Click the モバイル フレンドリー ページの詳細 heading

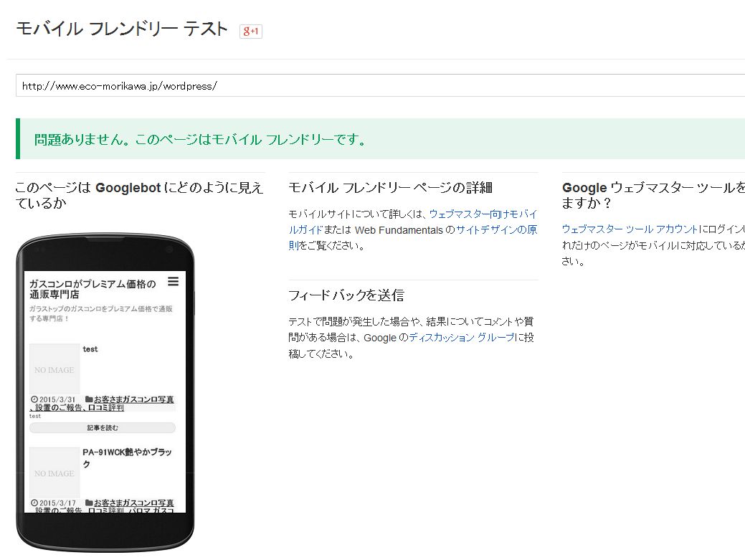(x=391, y=188)
